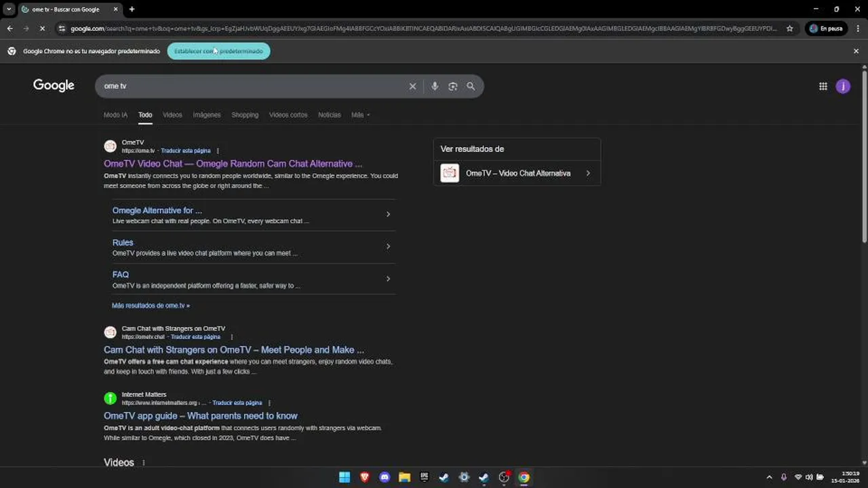Open Discord from the taskbar
868x488 pixels.
pos(384,477)
